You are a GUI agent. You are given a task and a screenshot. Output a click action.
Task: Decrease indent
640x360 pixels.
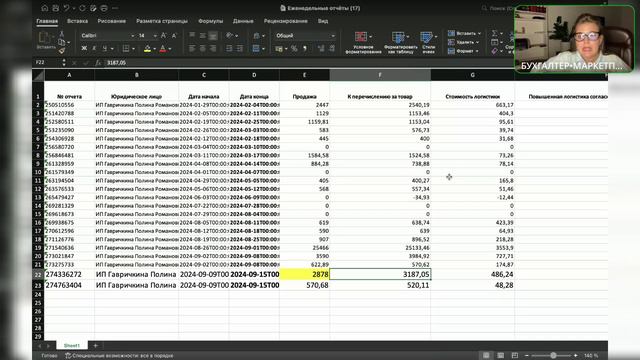(x=229, y=49)
